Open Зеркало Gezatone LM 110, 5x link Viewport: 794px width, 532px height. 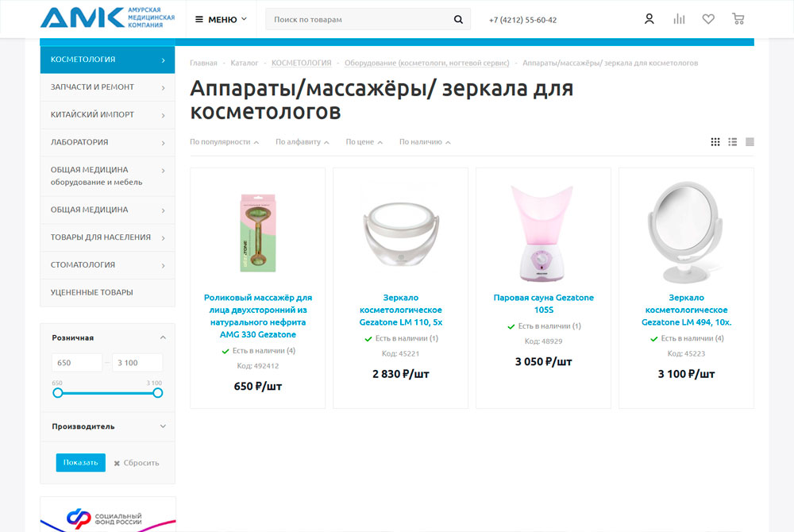click(x=400, y=310)
